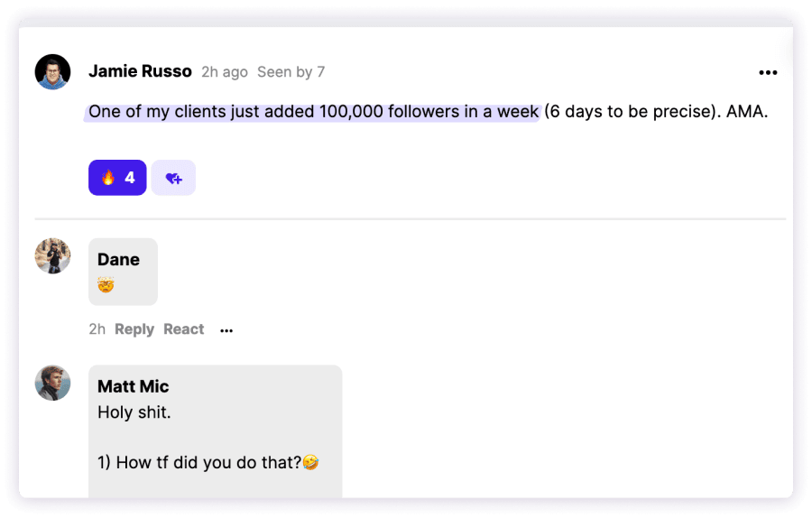Click the "Holy shit." comment text

[x=134, y=412]
